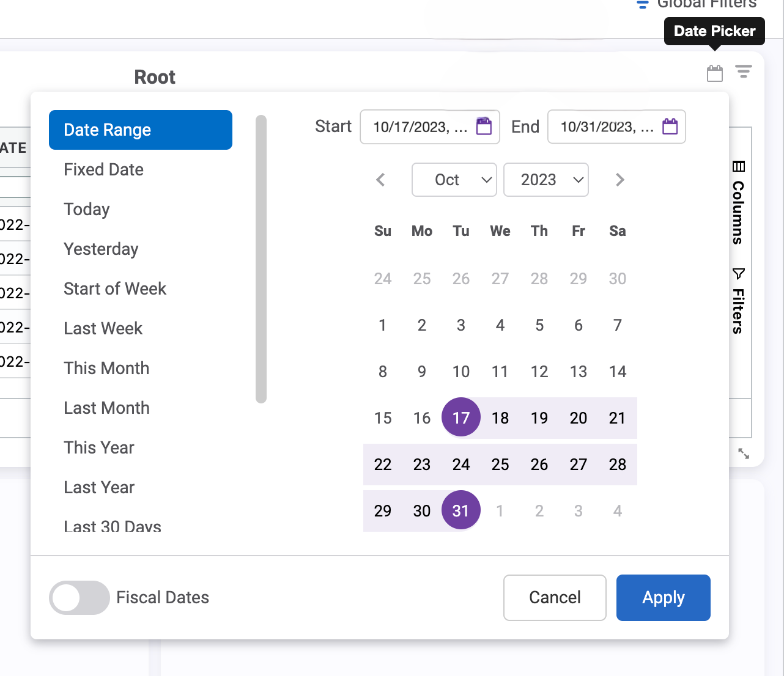The image size is (784, 676).
Task: Toggle the Fiscal Dates switch
Action: coord(80,597)
